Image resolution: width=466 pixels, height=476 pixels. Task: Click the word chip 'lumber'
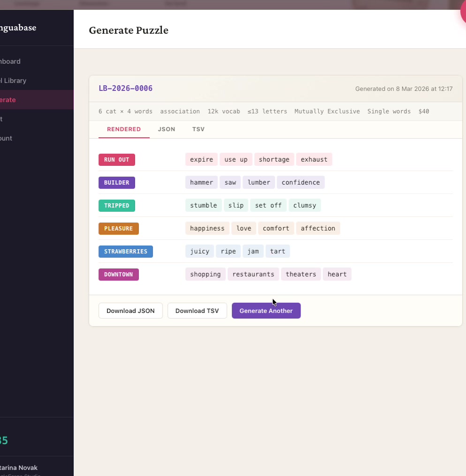click(x=259, y=182)
